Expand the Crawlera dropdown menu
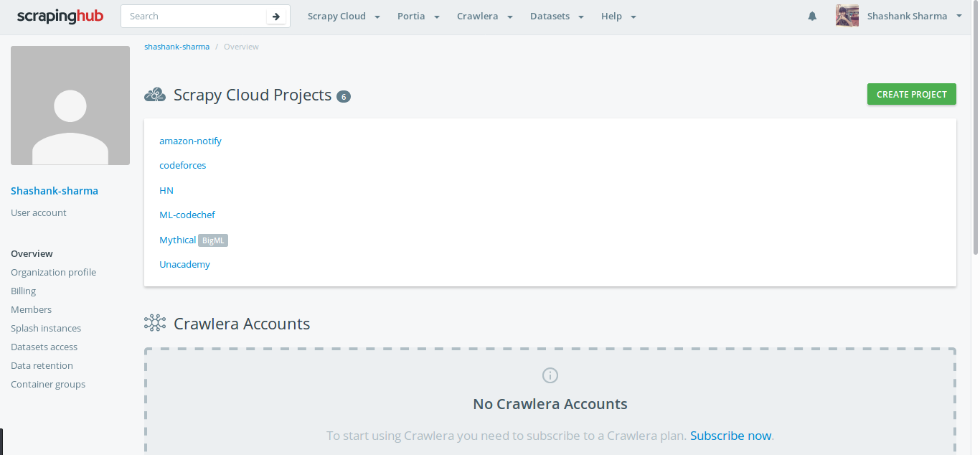980x455 pixels. (x=485, y=16)
